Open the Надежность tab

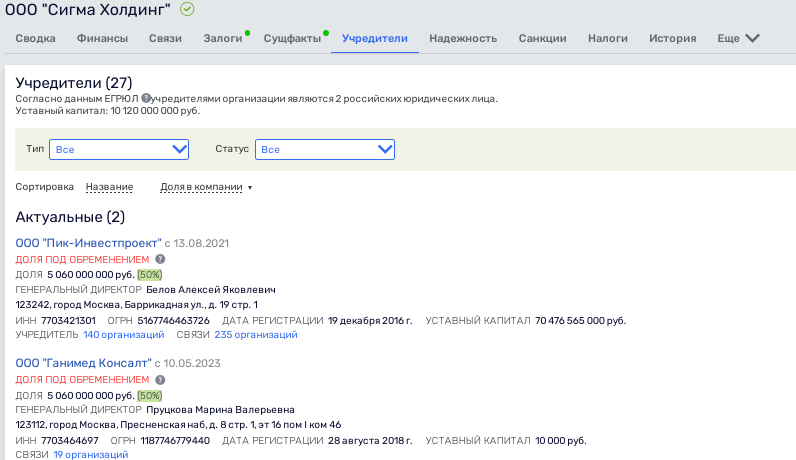[463, 39]
